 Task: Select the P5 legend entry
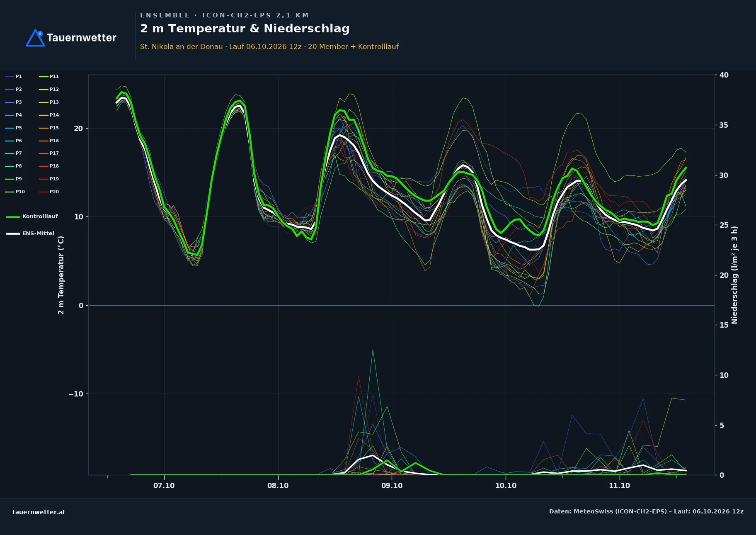(x=13, y=128)
